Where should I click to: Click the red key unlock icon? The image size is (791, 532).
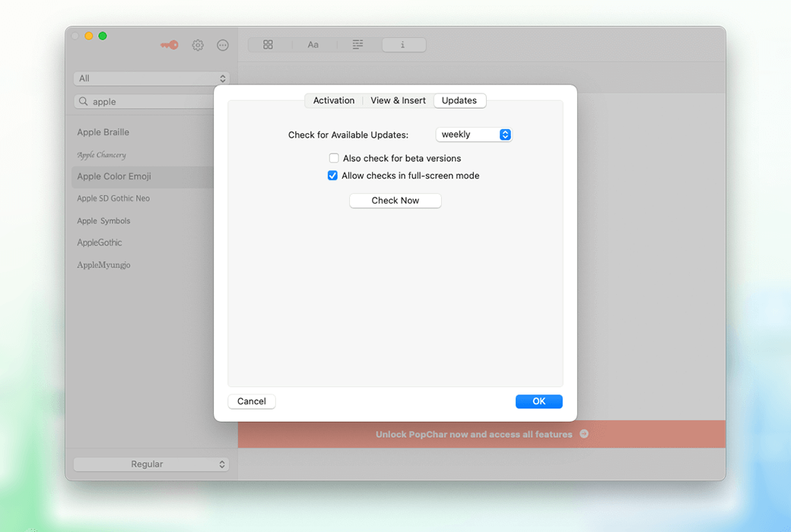pyautogui.click(x=169, y=45)
